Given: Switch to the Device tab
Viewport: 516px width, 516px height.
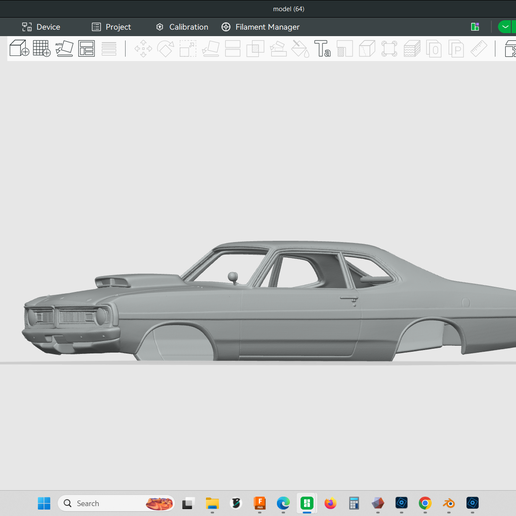Looking at the screenshot, I should pos(41,27).
